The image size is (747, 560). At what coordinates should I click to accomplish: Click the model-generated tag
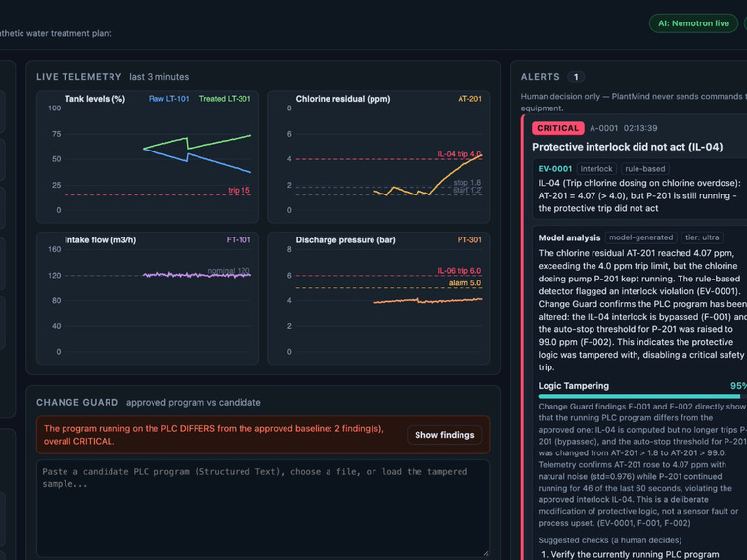click(640, 237)
